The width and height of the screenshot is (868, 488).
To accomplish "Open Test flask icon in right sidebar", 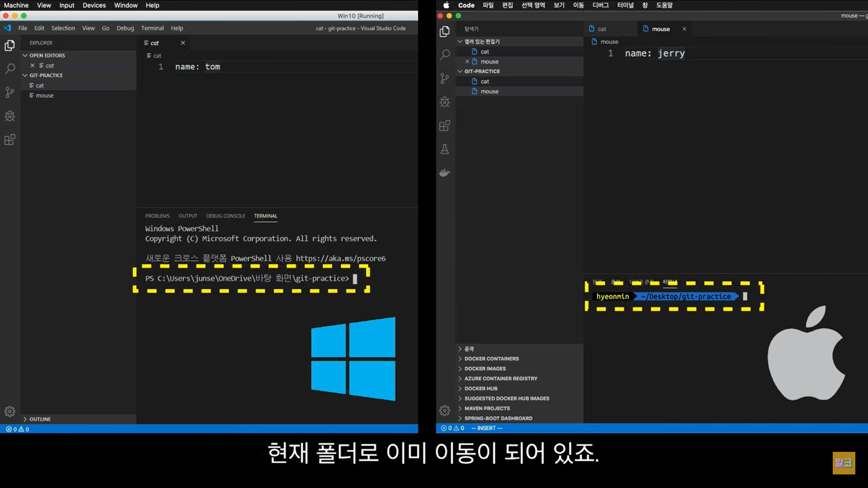I will [445, 149].
